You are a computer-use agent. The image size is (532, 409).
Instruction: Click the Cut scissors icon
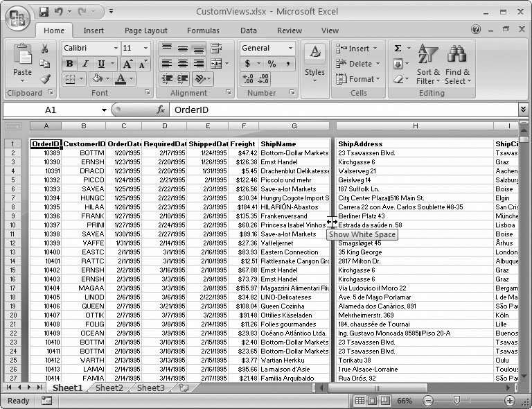45,49
